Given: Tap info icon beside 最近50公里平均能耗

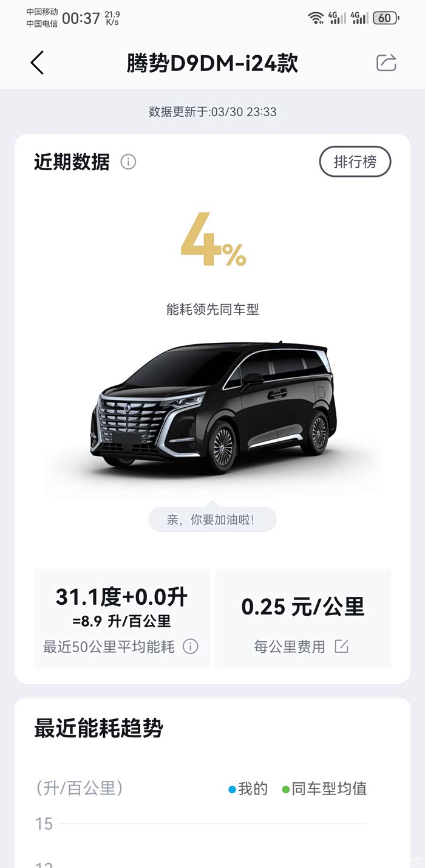Looking at the screenshot, I should [x=191, y=646].
